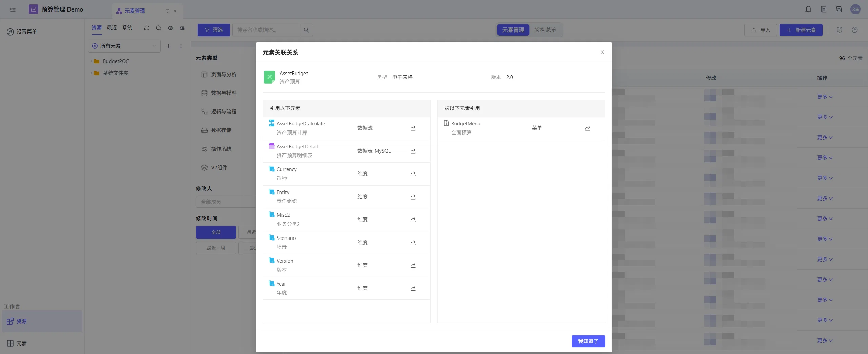Open the first 更多 dropdown in table
The height and width of the screenshot is (354, 868).
[825, 97]
